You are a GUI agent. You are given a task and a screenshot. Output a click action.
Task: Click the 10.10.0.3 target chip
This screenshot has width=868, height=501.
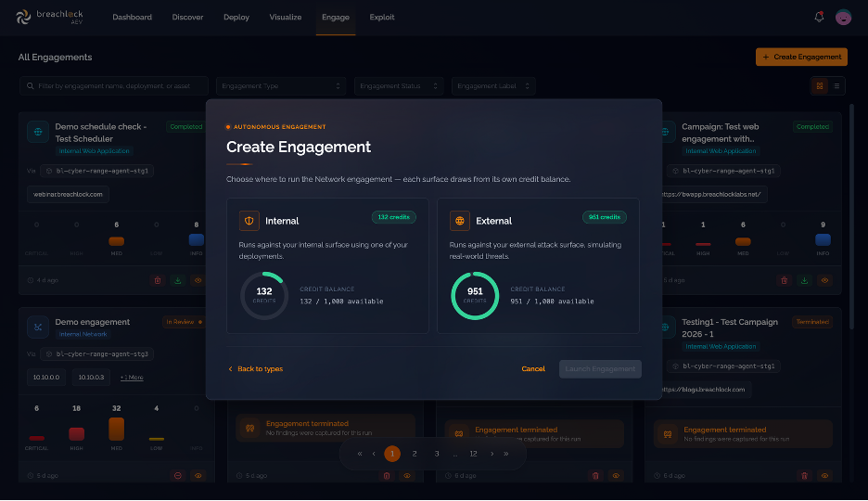click(91, 377)
